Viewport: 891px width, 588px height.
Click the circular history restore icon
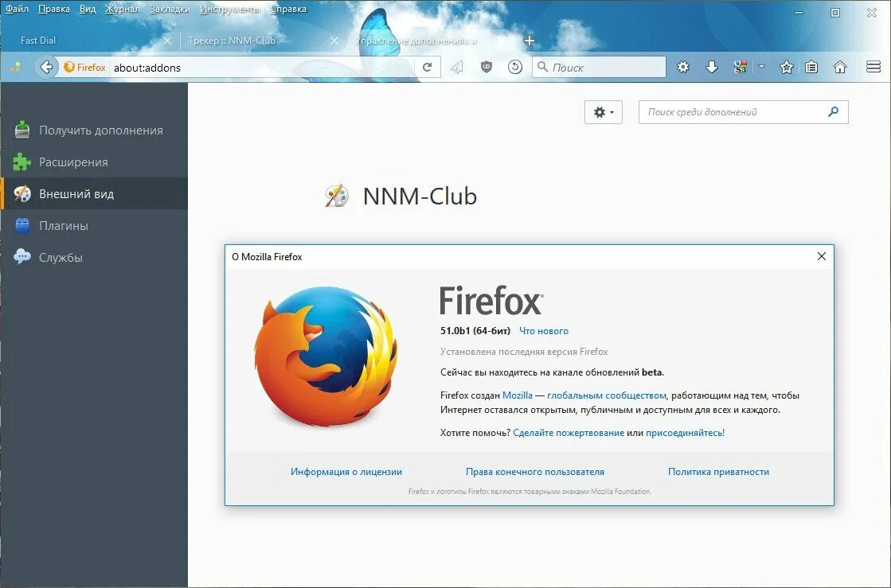coord(515,67)
